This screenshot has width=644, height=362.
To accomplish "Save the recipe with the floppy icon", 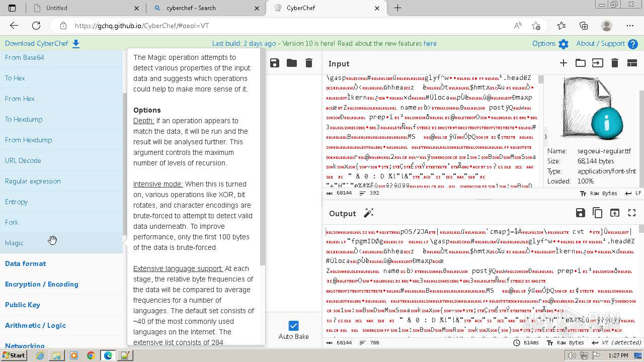I will pyautogui.click(x=275, y=63).
